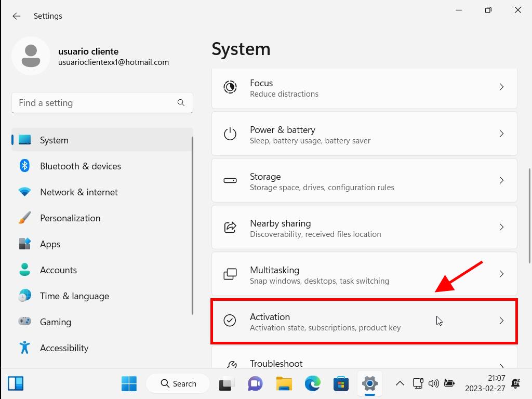Show hidden icons in the system tray

pos(400,384)
